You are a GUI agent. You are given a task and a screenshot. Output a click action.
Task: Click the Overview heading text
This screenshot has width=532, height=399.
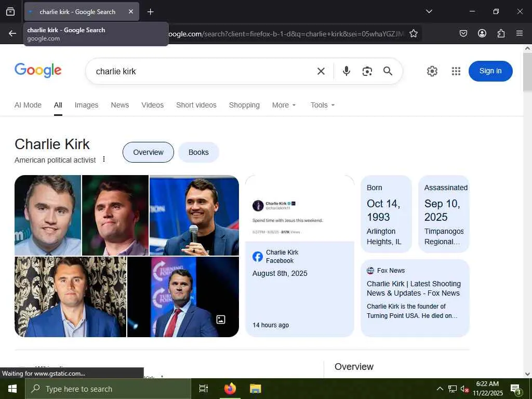(x=354, y=367)
